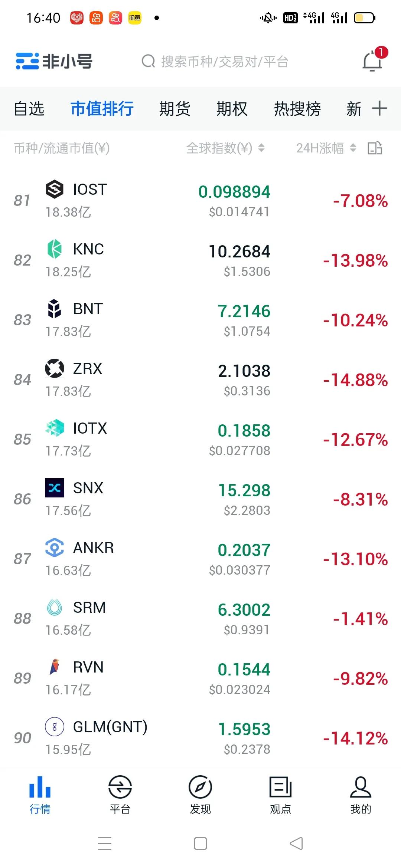The width and height of the screenshot is (401, 868).
Task: Open the 期权 tab
Action: [232, 109]
